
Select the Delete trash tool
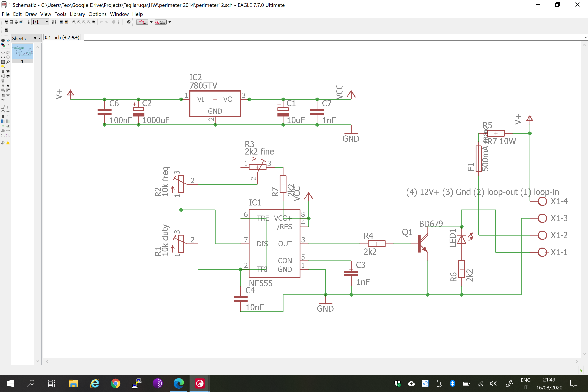point(3,71)
